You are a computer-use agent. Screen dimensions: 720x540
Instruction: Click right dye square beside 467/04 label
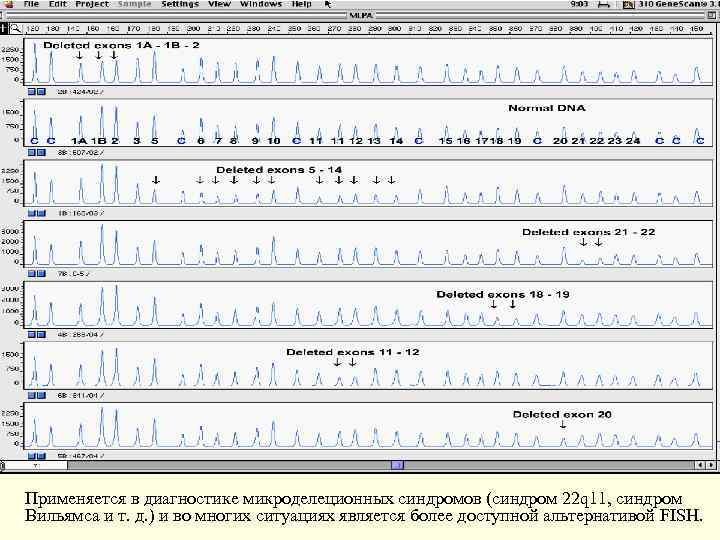41,456
